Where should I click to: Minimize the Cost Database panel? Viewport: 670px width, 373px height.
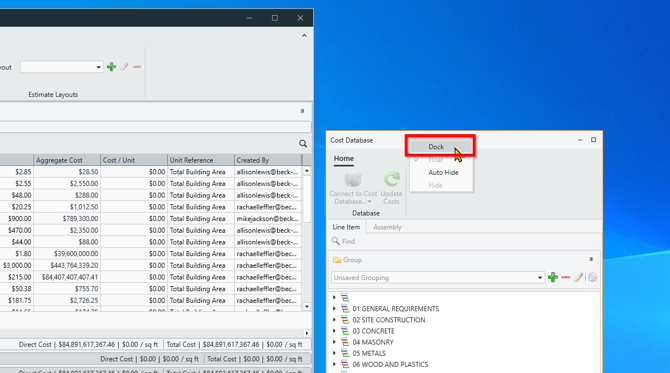pos(580,140)
